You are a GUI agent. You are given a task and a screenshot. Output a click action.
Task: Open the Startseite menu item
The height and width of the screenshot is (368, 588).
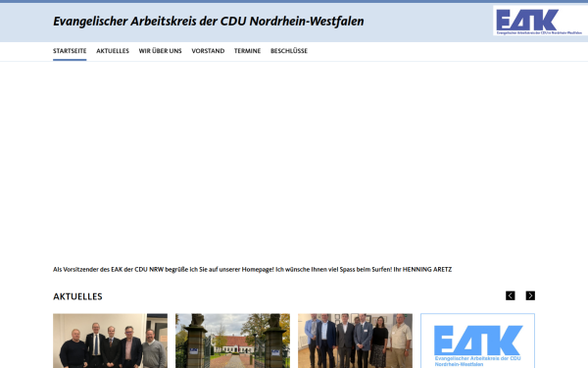(70, 51)
